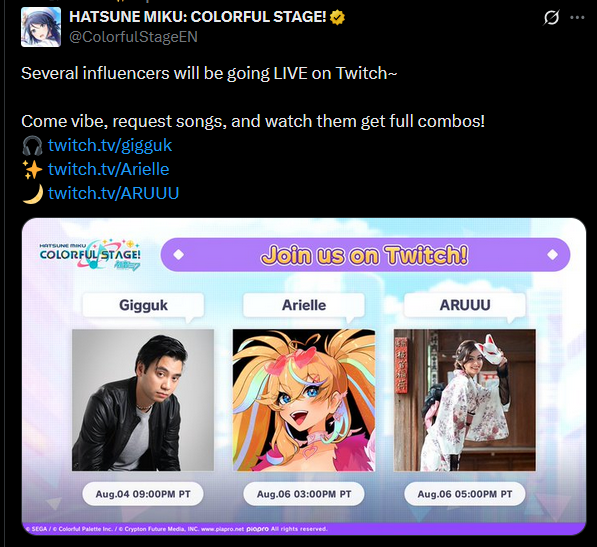Click ARUUU's kimono photo
Screen dimensions: 597x547
point(465,400)
